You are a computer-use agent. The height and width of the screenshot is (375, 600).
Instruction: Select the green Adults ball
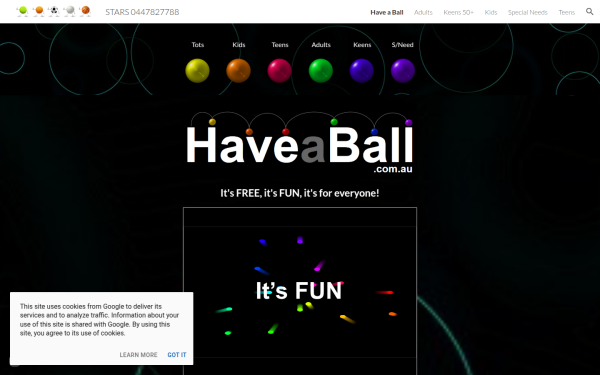[321, 71]
